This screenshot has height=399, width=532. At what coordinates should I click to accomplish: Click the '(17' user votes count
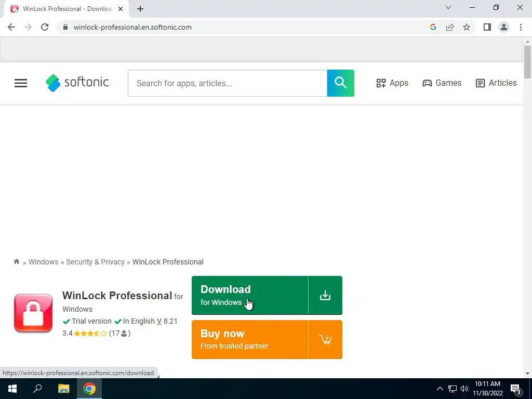[x=119, y=333]
